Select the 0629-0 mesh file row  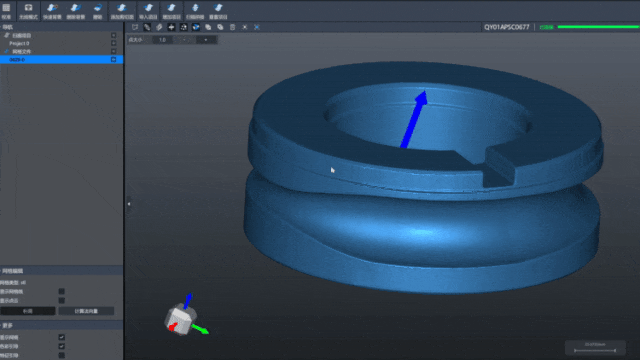[x=61, y=60]
